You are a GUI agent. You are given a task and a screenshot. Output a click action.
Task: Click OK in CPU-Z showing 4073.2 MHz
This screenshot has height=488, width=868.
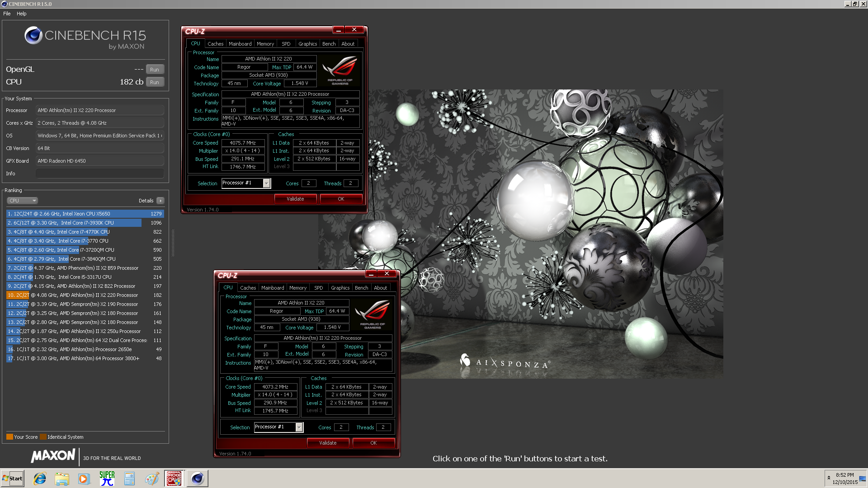click(373, 443)
